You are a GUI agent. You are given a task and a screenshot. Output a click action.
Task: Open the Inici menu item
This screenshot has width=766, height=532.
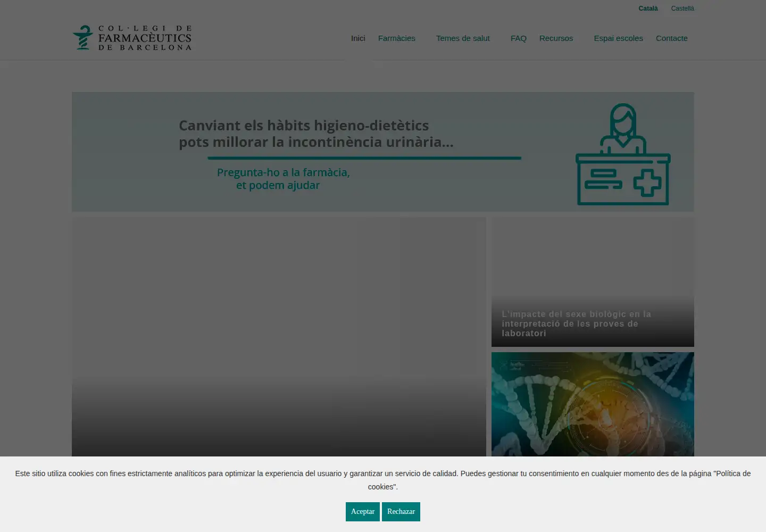tap(358, 38)
